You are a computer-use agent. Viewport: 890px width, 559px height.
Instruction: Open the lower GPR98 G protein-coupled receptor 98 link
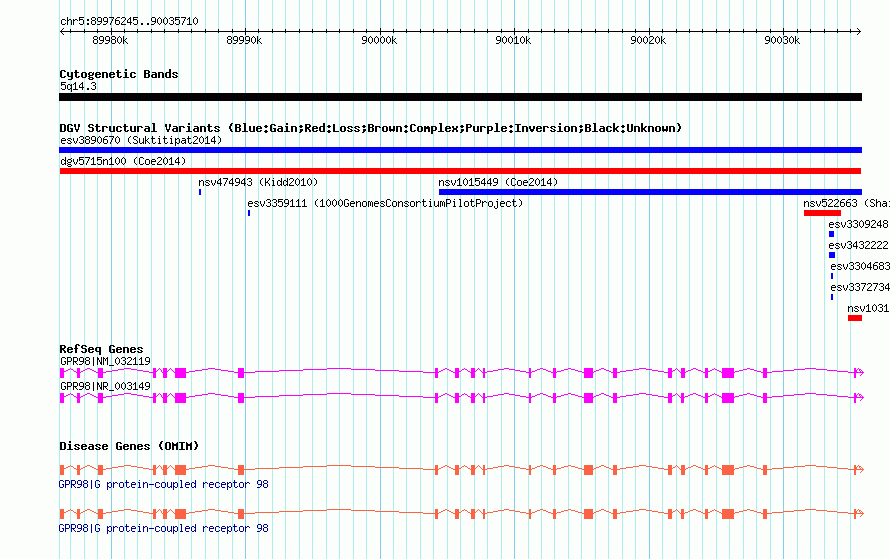pos(163,528)
